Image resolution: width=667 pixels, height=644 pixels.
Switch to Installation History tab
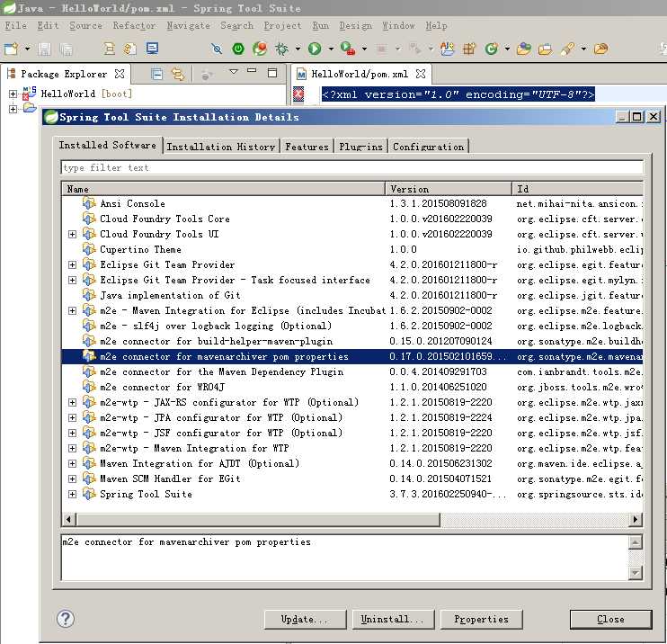[221, 147]
